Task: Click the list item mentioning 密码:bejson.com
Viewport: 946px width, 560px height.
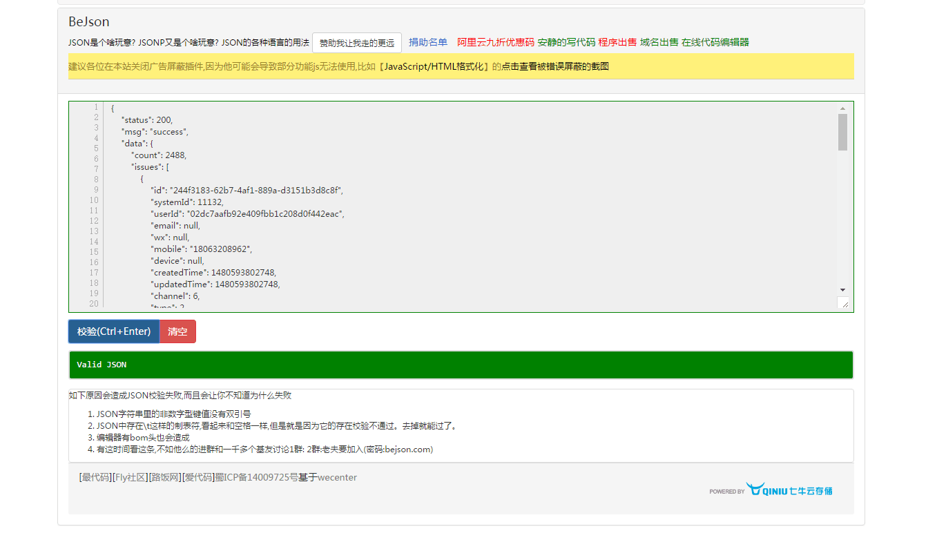Action: tap(264, 450)
